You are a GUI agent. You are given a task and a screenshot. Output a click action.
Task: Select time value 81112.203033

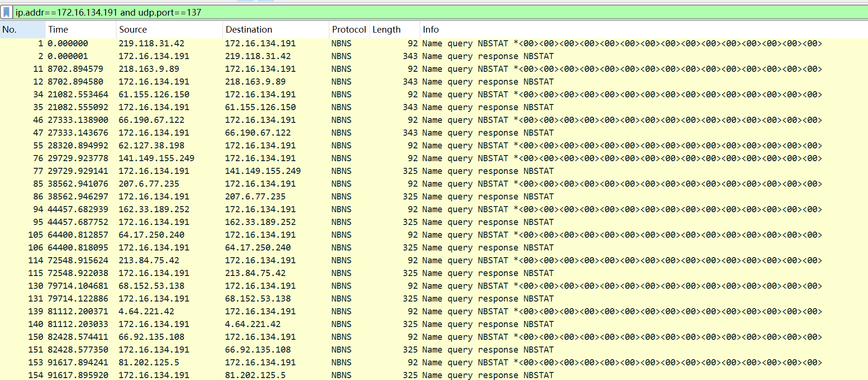(78, 324)
